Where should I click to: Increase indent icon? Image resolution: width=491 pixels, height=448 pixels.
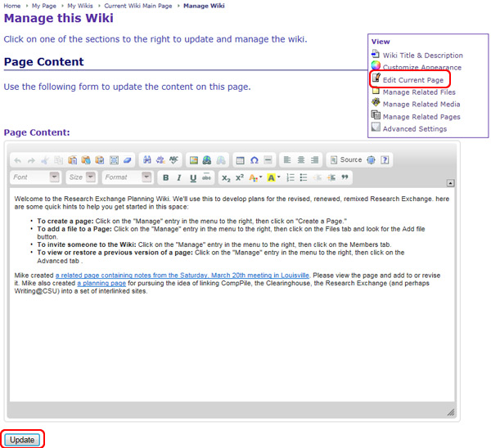[x=331, y=177]
